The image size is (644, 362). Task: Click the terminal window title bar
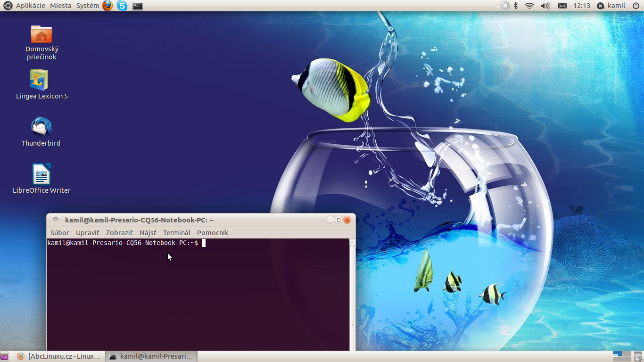[201, 220]
